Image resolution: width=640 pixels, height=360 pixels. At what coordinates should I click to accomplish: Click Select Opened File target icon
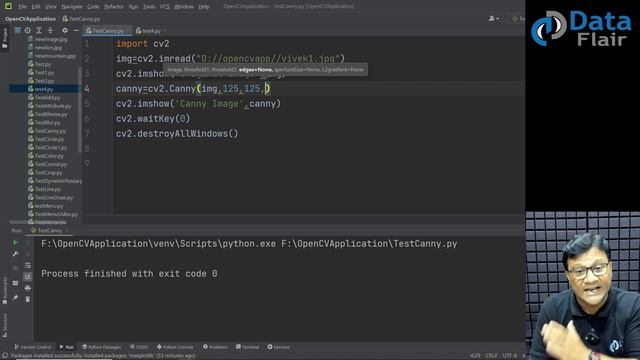[27, 30]
